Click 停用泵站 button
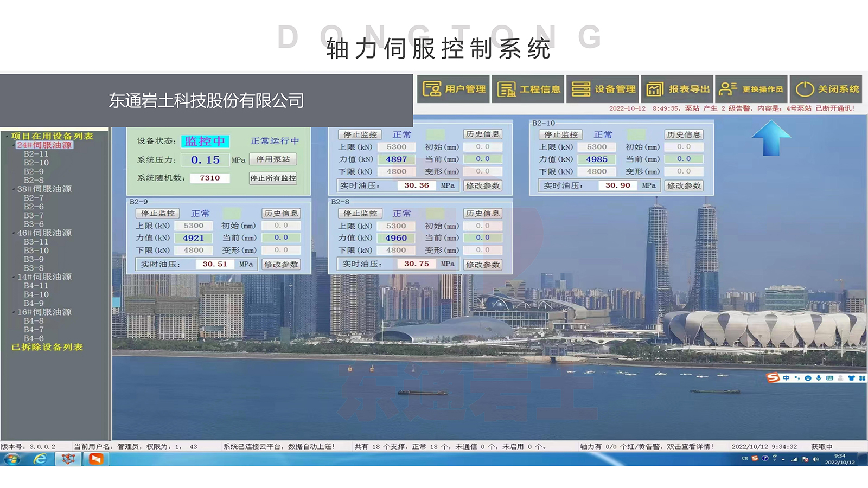Screen dimensions: 868x488 pos(273,159)
